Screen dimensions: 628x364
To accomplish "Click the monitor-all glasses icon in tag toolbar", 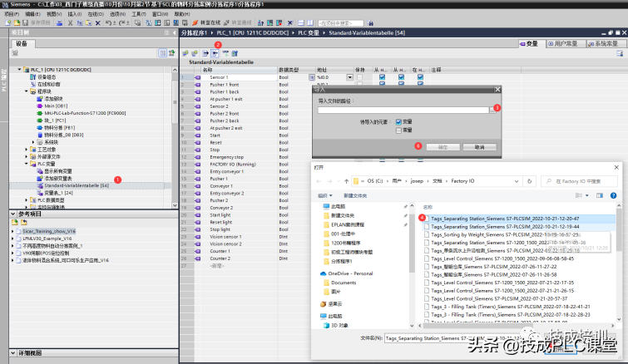I will [226, 53].
